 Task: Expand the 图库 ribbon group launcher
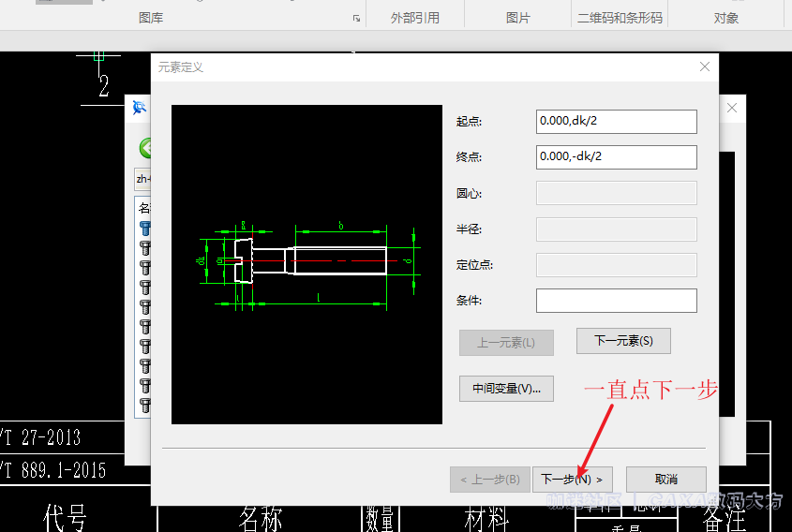tap(356, 19)
